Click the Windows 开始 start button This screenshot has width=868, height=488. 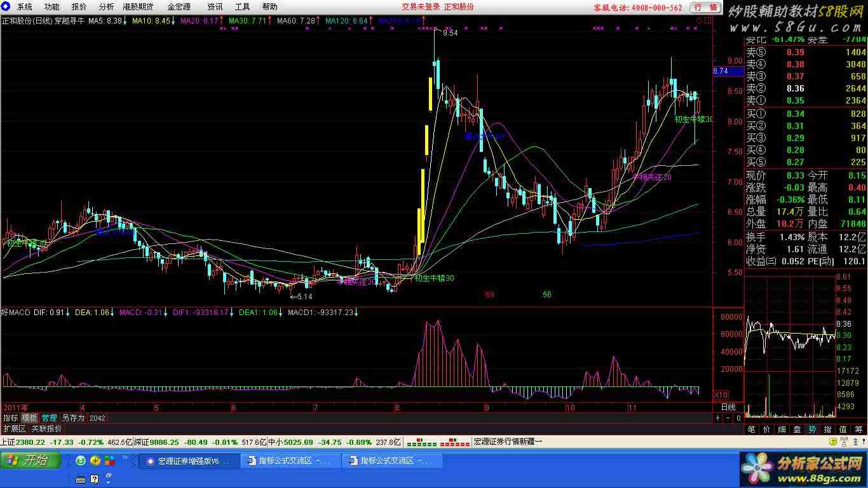[31, 461]
